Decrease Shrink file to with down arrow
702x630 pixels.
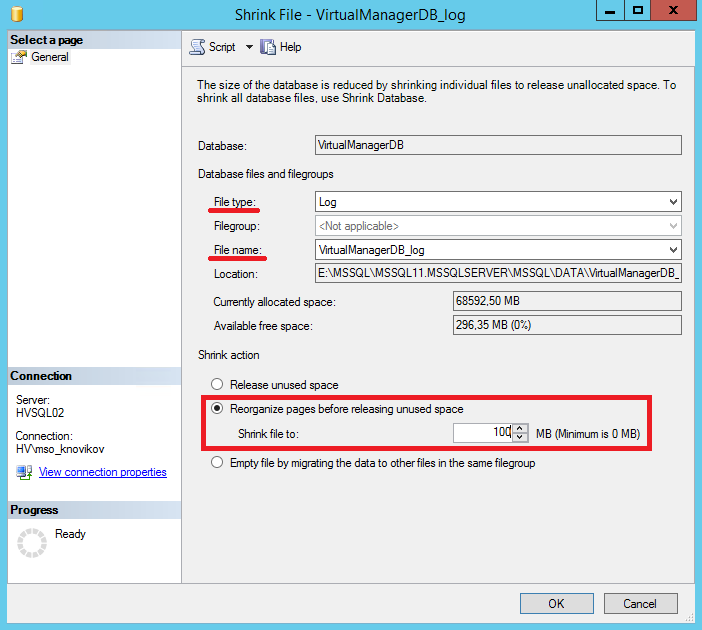(x=520, y=437)
